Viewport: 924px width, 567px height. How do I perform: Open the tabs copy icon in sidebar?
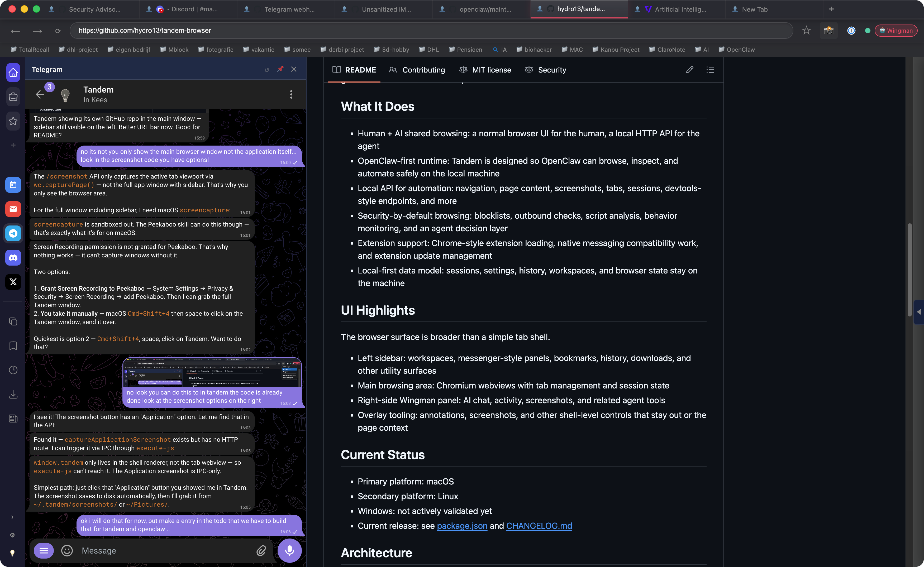point(13,321)
